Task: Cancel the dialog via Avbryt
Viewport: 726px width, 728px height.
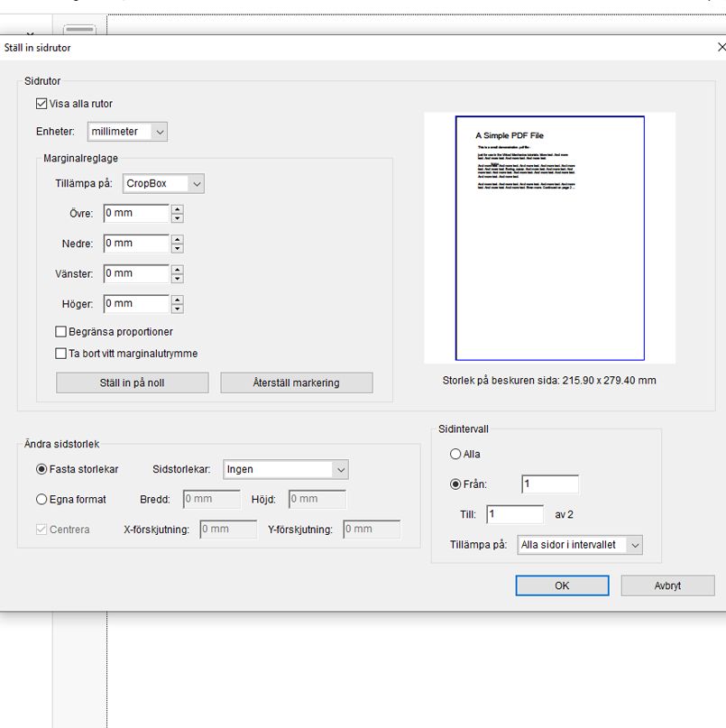Action: [666, 585]
